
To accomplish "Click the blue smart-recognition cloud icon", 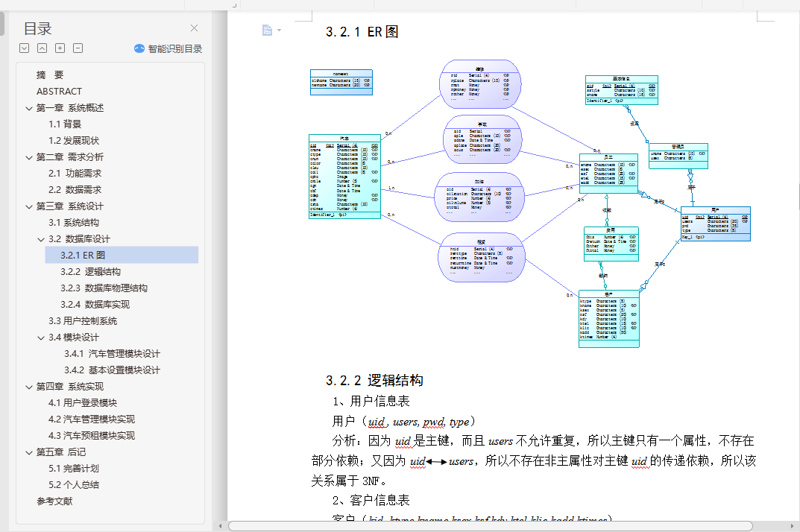I will (139, 48).
